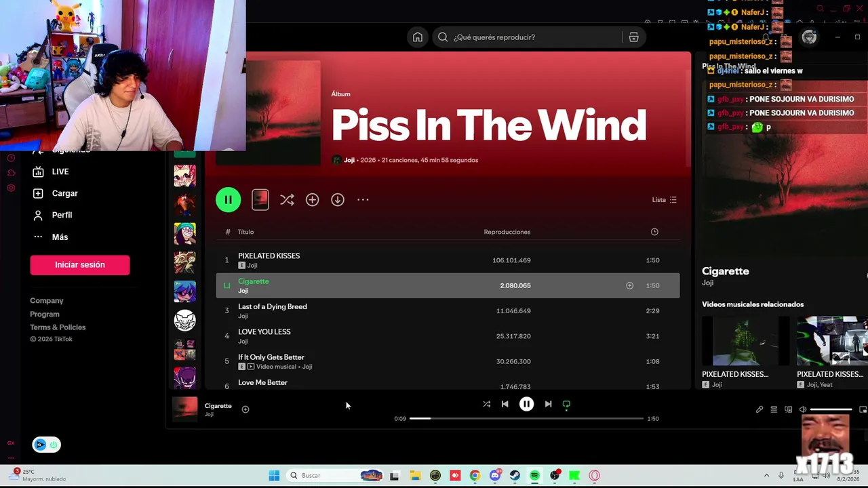This screenshot has width=868, height=488.
Task: Pause playback in bottom player
Action: (526, 404)
